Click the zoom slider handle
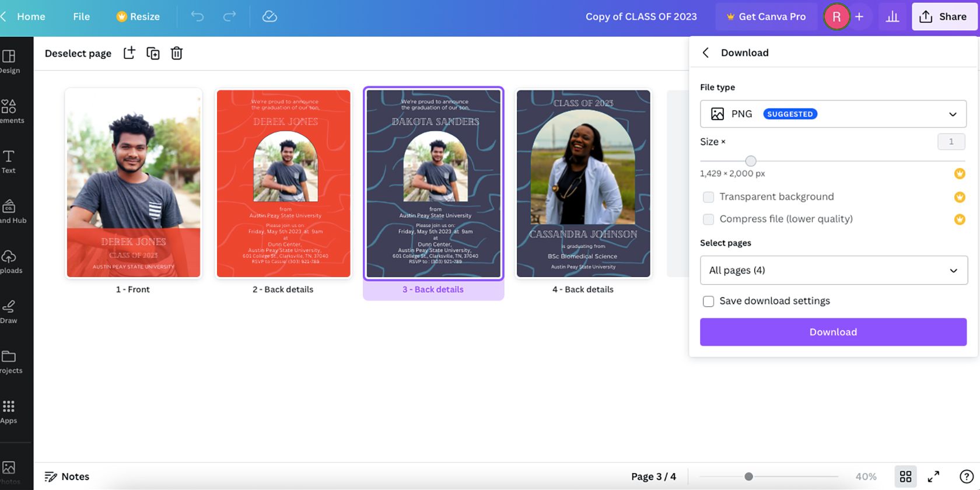This screenshot has width=980, height=490. [x=748, y=477]
